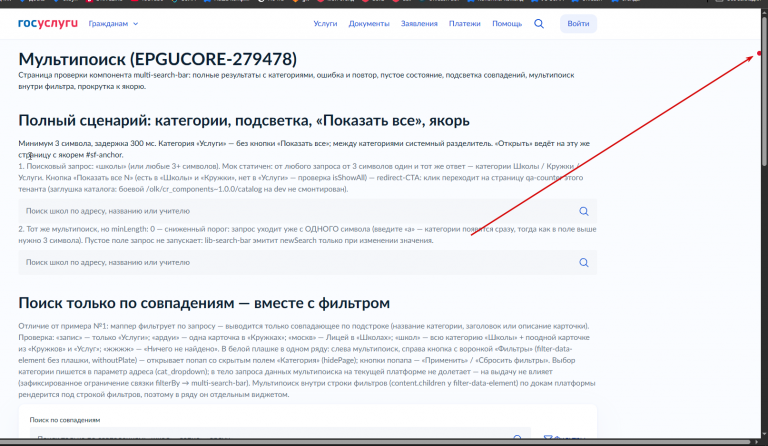Click the text '2. Тот же мультипоиск, но minLength: 0'
768x446 pixels.
pyautogui.click(x=307, y=235)
